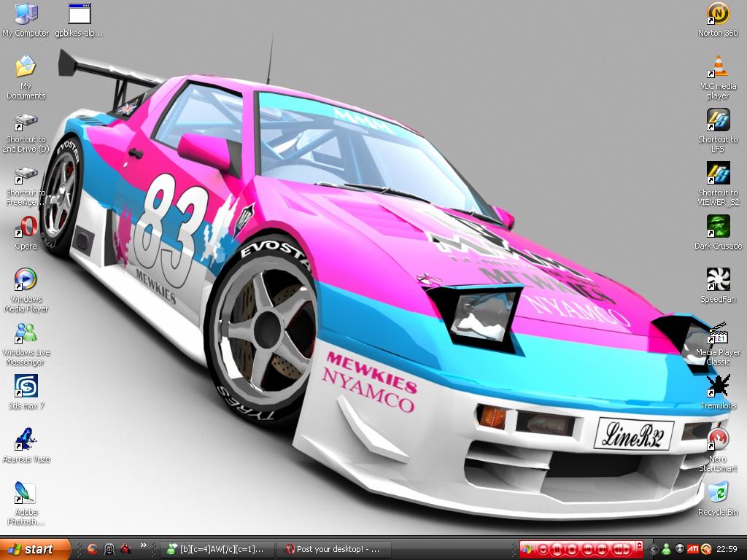This screenshot has width=747, height=560.
Task: Open the Recycle Bin icon
Action: [718, 499]
